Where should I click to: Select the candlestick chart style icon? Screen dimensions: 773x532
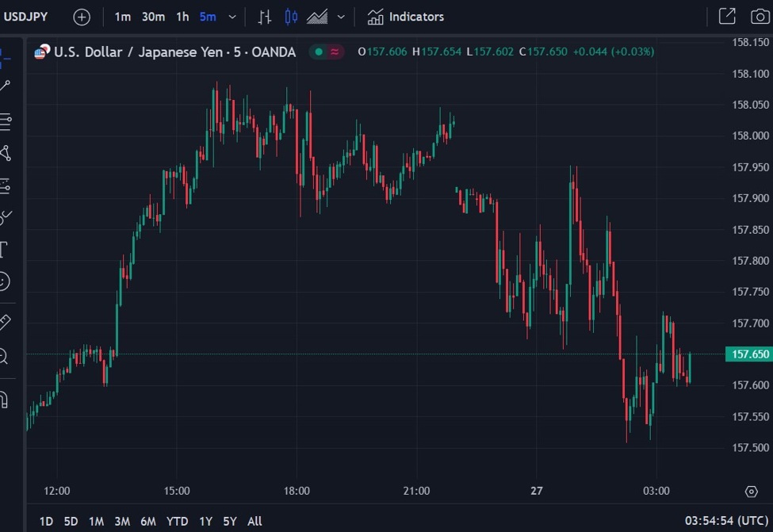point(291,17)
